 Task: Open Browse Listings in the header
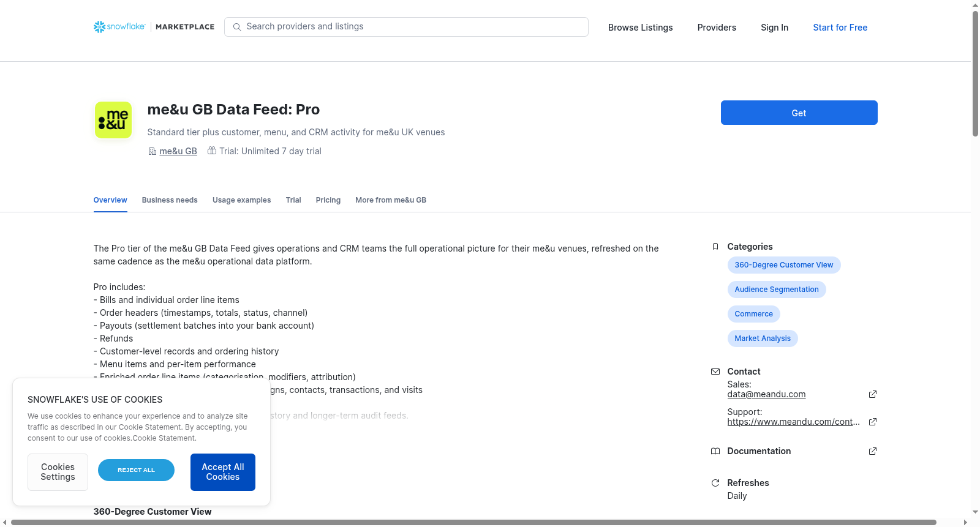click(640, 28)
